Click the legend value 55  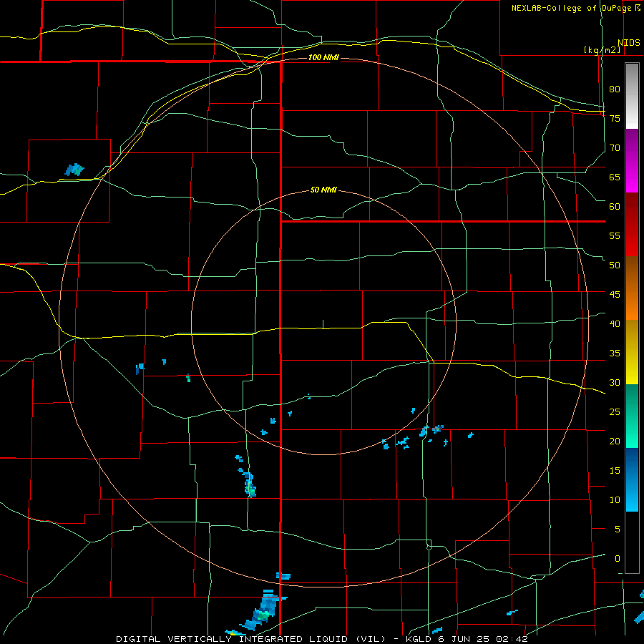point(615,235)
